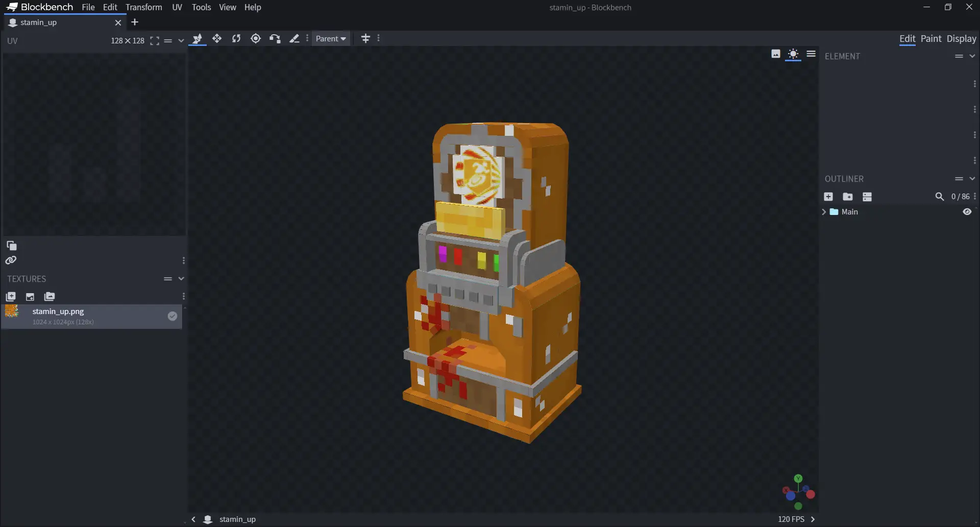This screenshot has width=980, height=527.
Task: Switch to Display mode
Action: pyautogui.click(x=961, y=39)
